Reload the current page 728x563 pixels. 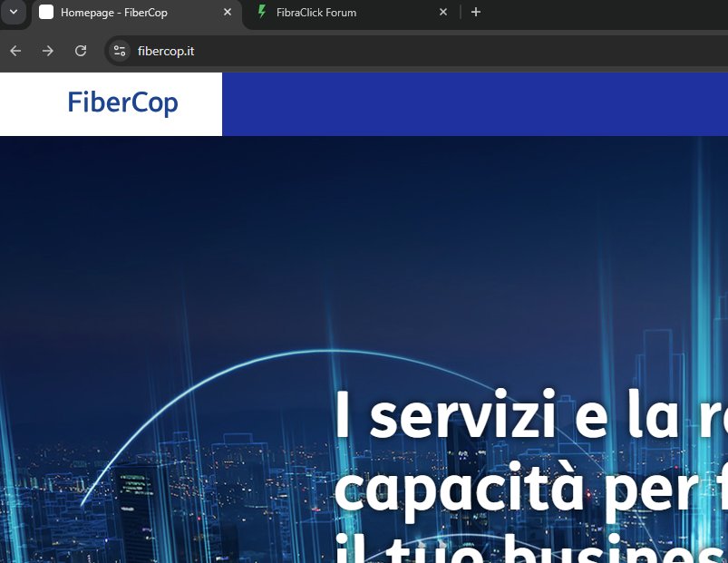(x=81, y=51)
